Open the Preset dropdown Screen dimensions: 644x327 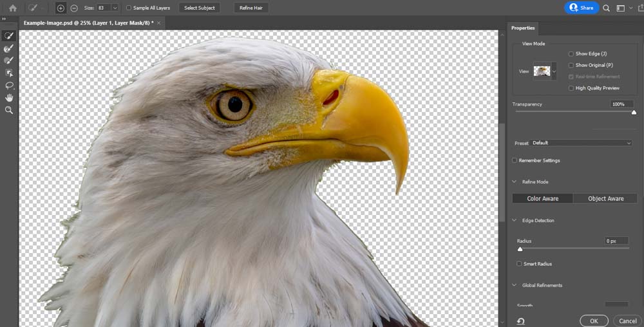[x=582, y=143]
